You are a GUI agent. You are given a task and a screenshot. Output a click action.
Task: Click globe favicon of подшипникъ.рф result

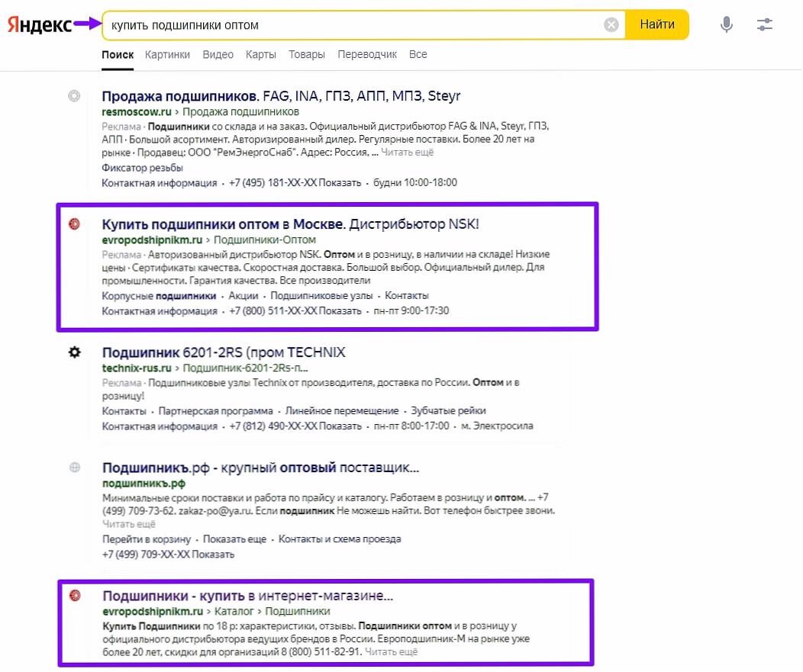(75, 468)
